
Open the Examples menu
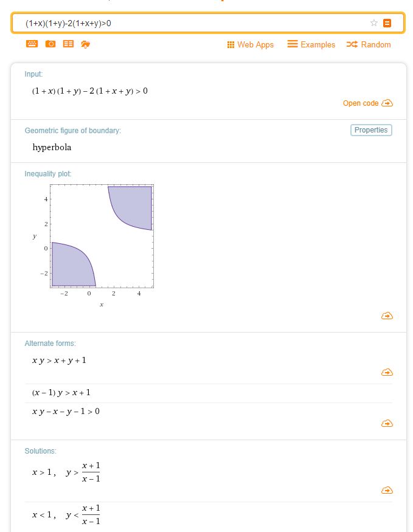coord(311,44)
